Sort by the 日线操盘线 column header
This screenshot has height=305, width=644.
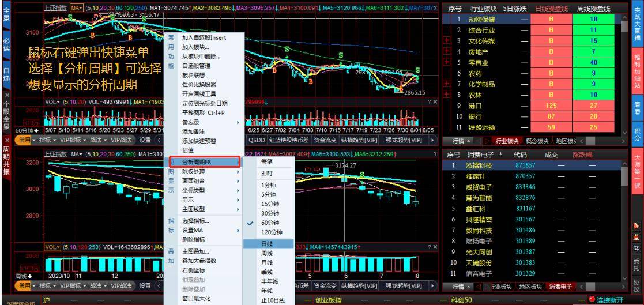551,9
